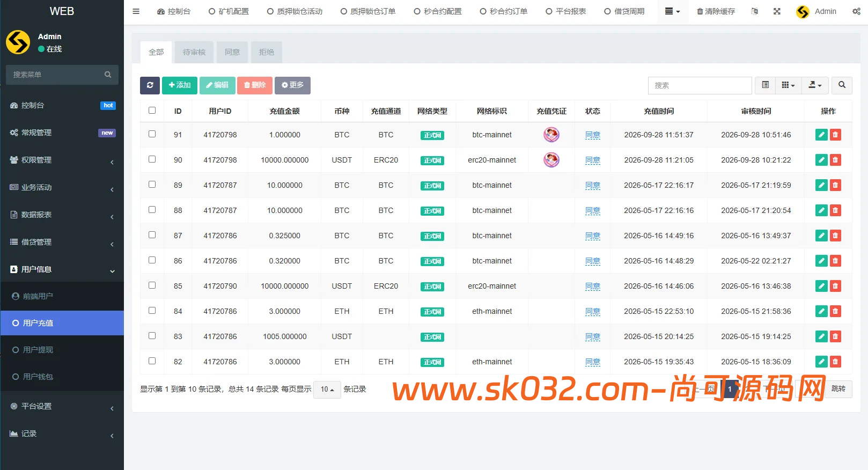Open the top bar more-tabs dropdown

[672, 11]
